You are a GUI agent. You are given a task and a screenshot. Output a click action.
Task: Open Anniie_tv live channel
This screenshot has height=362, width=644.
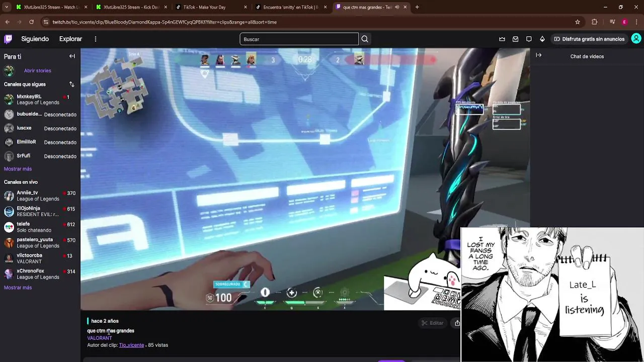[x=40, y=196]
